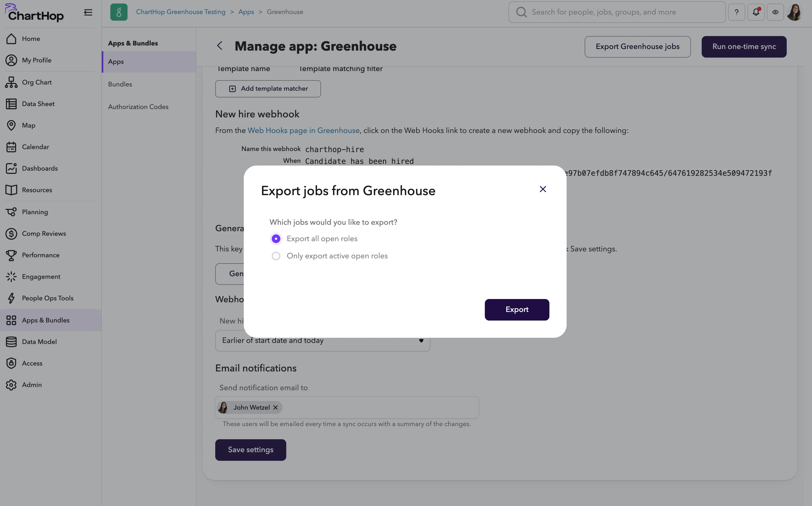Click the Data Sheet table icon
The height and width of the screenshot is (506, 812).
[11, 104]
